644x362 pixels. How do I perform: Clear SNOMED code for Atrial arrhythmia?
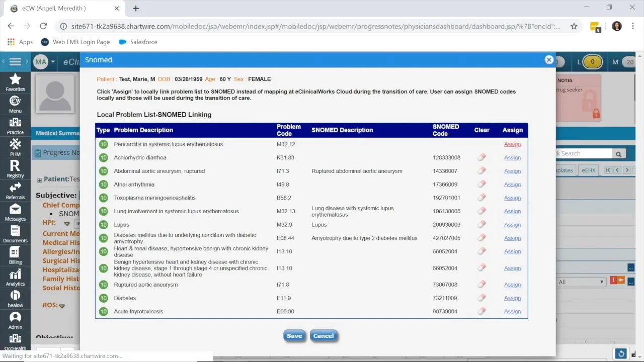point(481,185)
